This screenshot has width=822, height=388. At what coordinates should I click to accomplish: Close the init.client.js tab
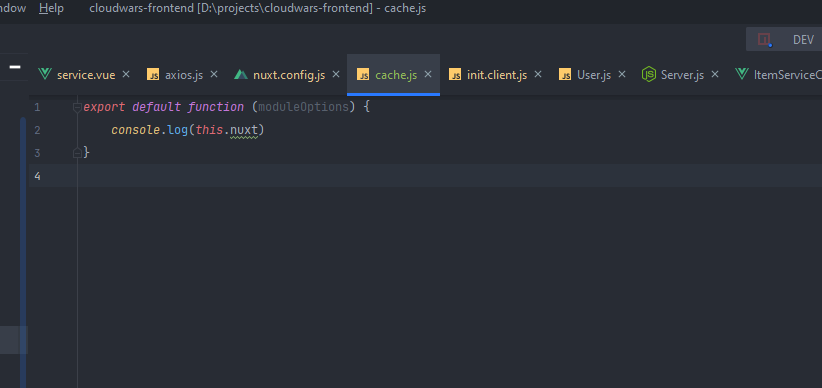point(537,74)
